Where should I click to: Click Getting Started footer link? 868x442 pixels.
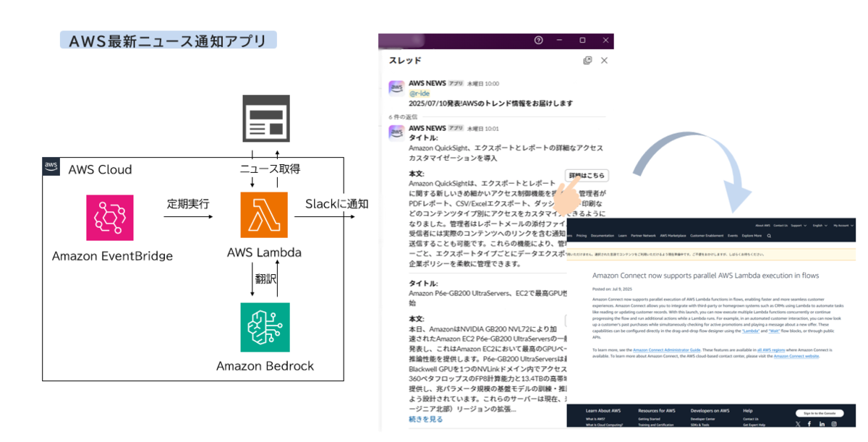649,419
